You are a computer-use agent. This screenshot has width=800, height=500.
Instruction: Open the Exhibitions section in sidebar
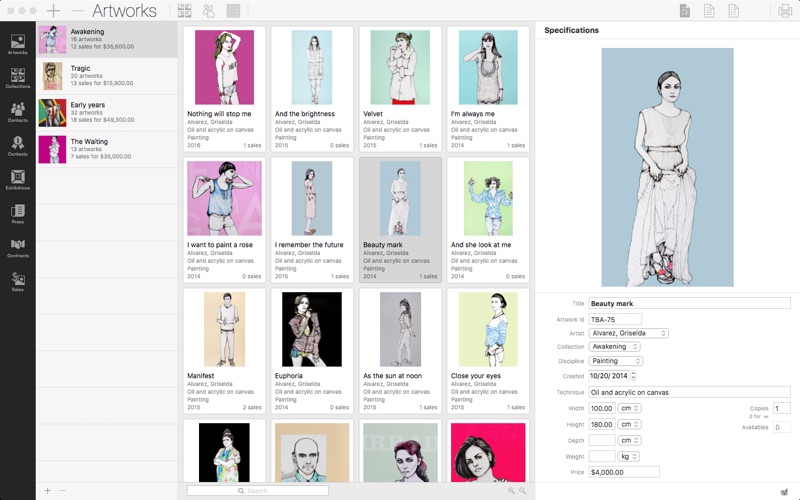18,180
